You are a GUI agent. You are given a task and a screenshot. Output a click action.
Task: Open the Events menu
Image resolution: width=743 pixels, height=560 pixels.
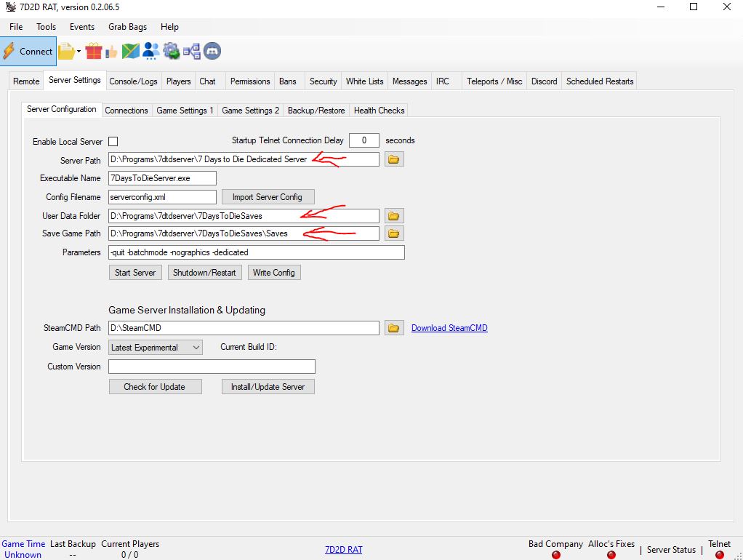(82, 27)
